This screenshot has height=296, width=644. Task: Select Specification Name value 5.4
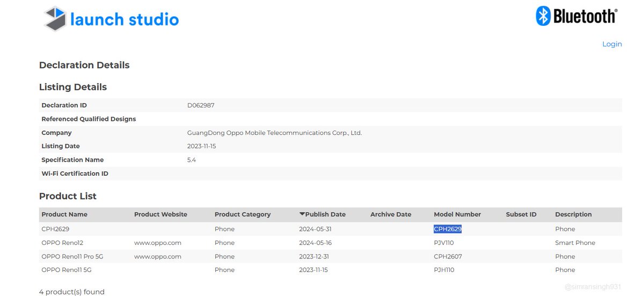coord(192,160)
